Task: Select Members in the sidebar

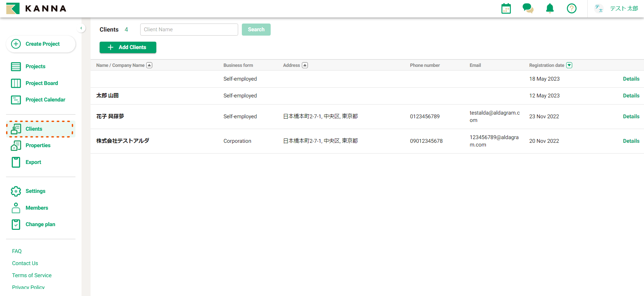Action: 37,208
